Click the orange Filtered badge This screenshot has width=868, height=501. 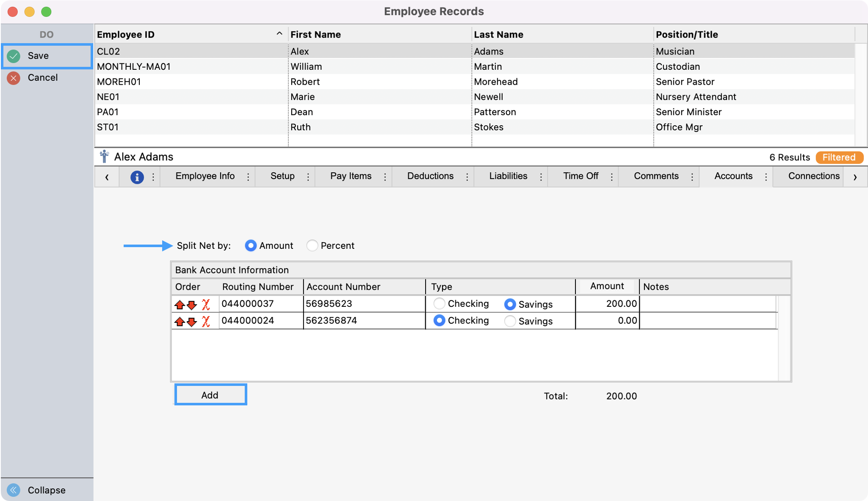839,157
